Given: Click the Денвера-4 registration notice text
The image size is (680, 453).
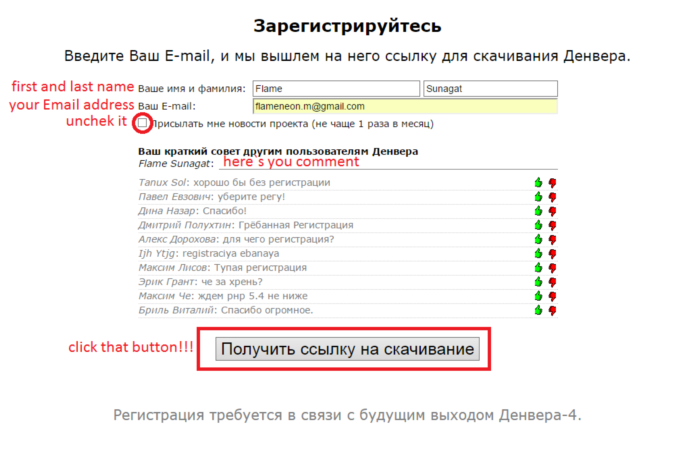Looking at the screenshot, I should 347,415.
